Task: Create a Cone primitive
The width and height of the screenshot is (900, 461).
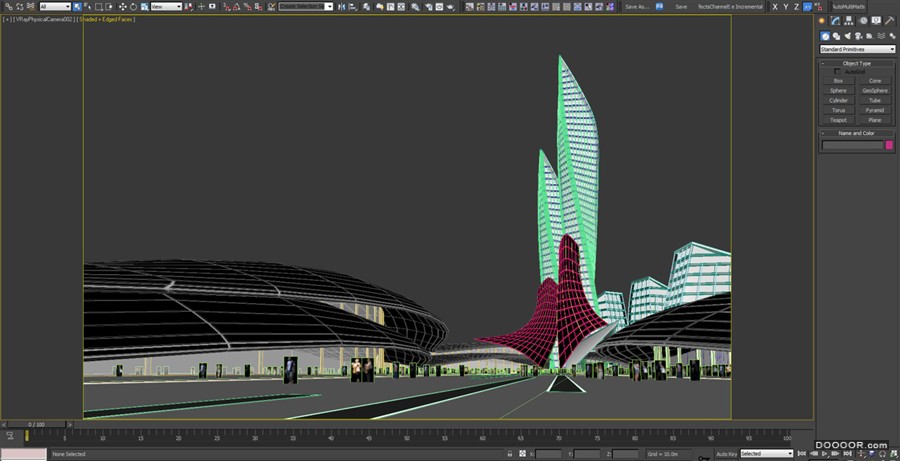Action: tap(875, 82)
